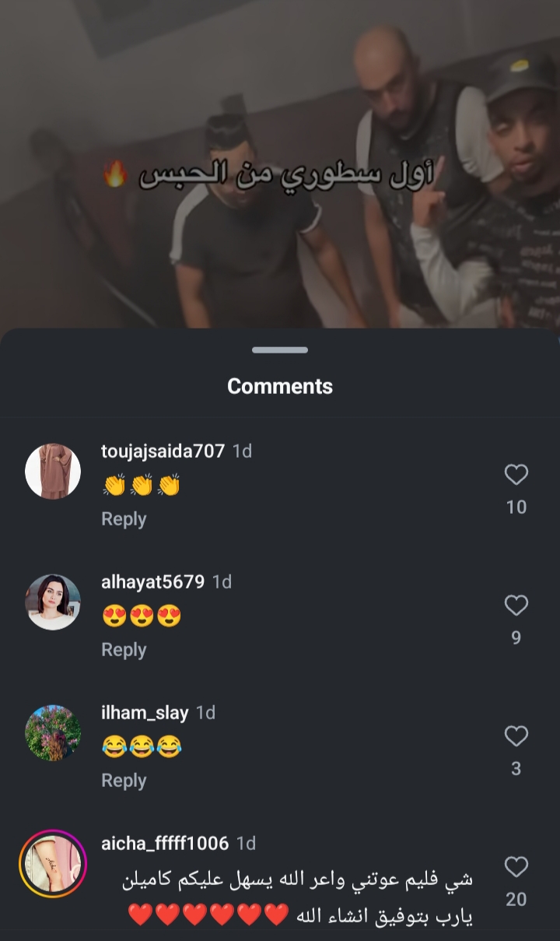560x941 pixels.
Task: Tap the Comments header title
Action: (x=280, y=386)
